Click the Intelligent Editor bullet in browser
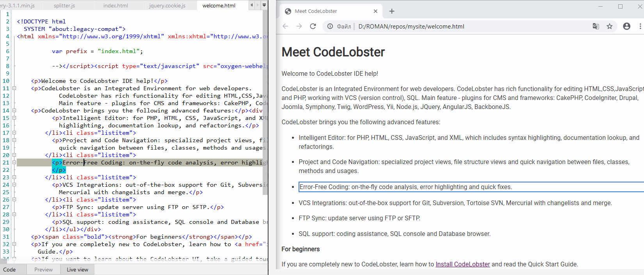 (469, 142)
